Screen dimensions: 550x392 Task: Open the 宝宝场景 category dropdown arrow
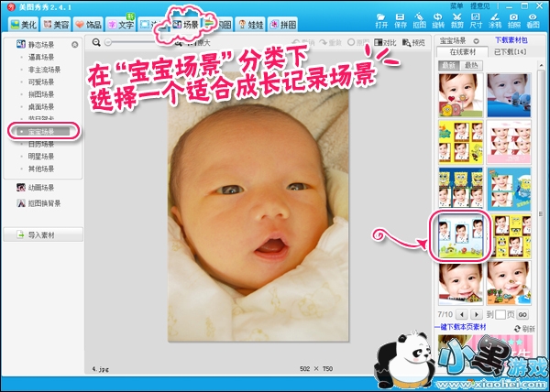coord(476,40)
